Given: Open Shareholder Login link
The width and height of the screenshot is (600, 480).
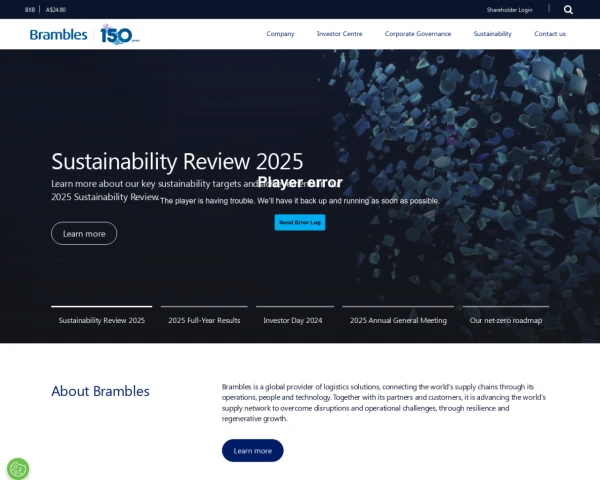Looking at the screenshot, I should (509, 10).
